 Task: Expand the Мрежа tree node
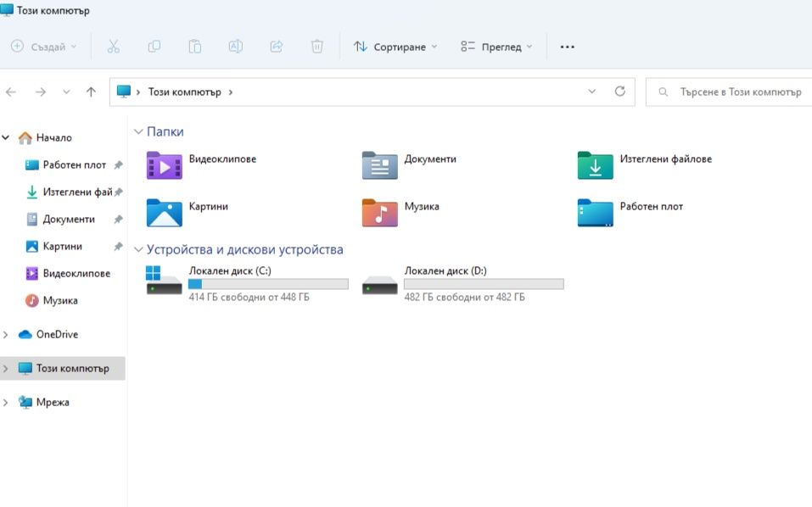(x=6, y=403)
